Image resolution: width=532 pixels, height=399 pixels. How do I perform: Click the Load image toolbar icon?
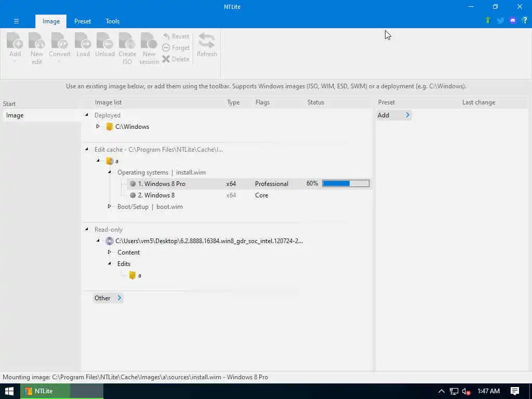click(x=83, y=41)
